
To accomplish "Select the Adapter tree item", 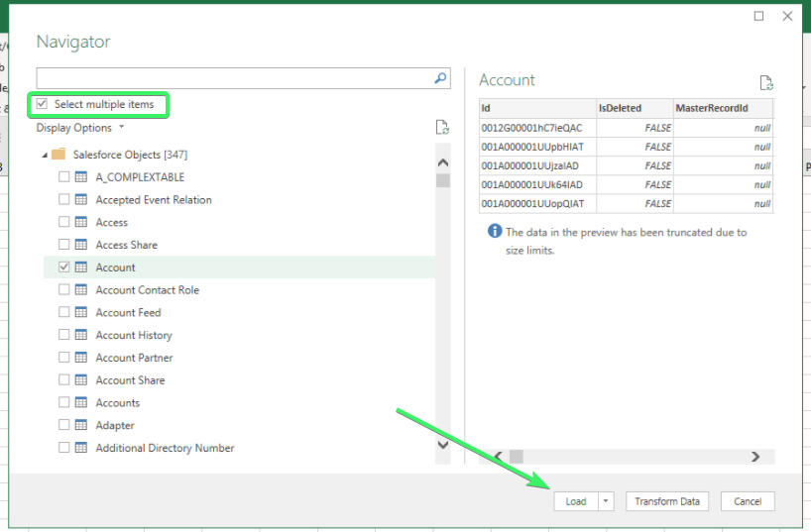I will 115,425.
